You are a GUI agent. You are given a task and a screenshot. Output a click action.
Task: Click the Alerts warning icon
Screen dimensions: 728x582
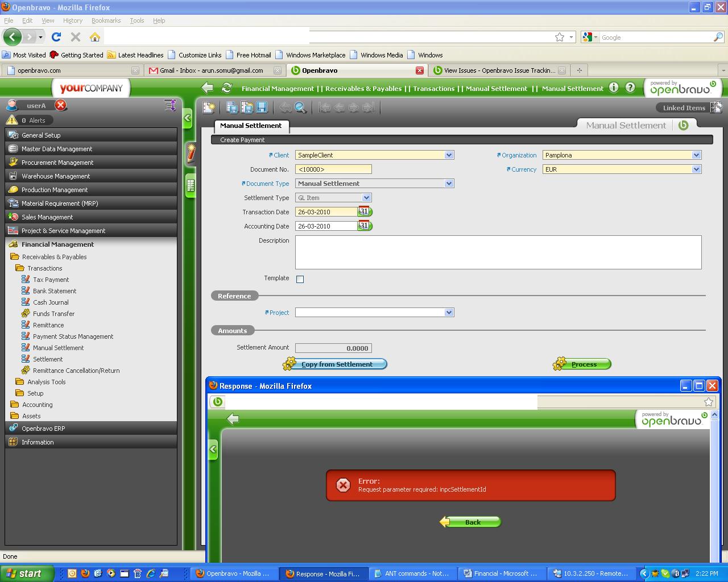12,120
